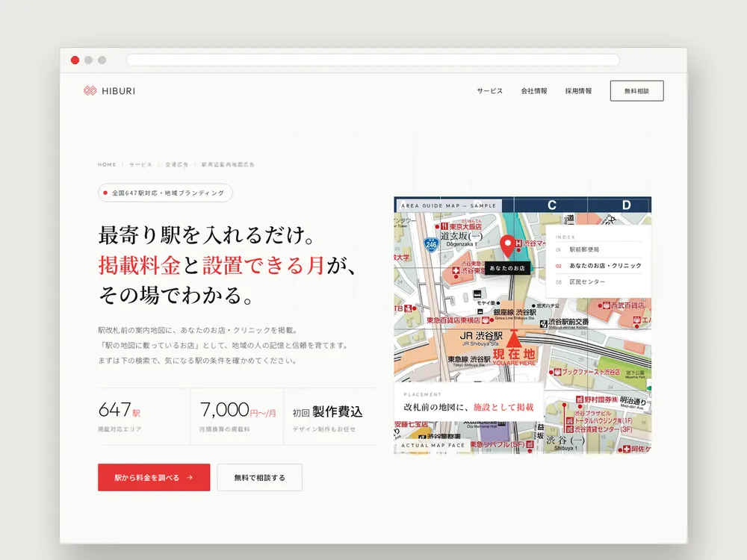Click the 施設として掲載 red text
The height and width of the screenshot is (560, 747).
pos(503,407)
